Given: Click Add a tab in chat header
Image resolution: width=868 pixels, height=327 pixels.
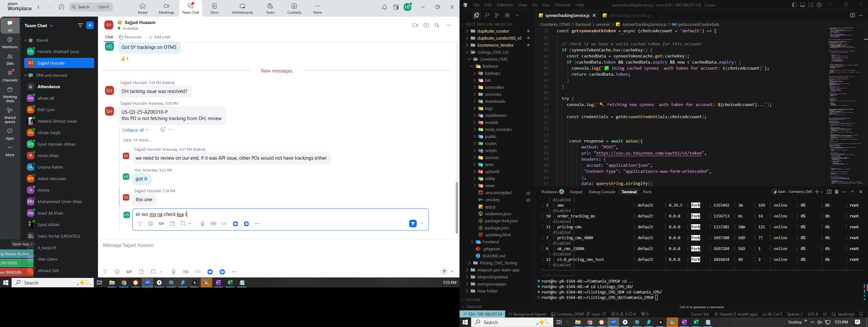Looking at the screenshot, I should click(160, 37).
